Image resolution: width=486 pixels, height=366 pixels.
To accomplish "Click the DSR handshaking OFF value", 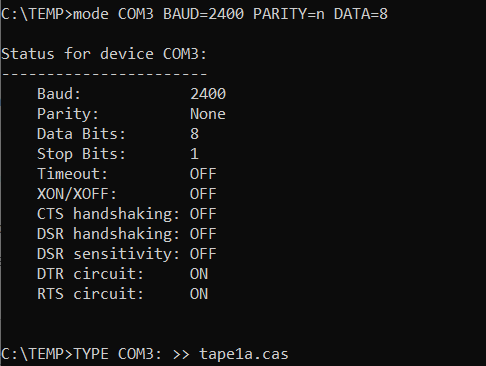I will pyautogui.click(x=203, y=234).
